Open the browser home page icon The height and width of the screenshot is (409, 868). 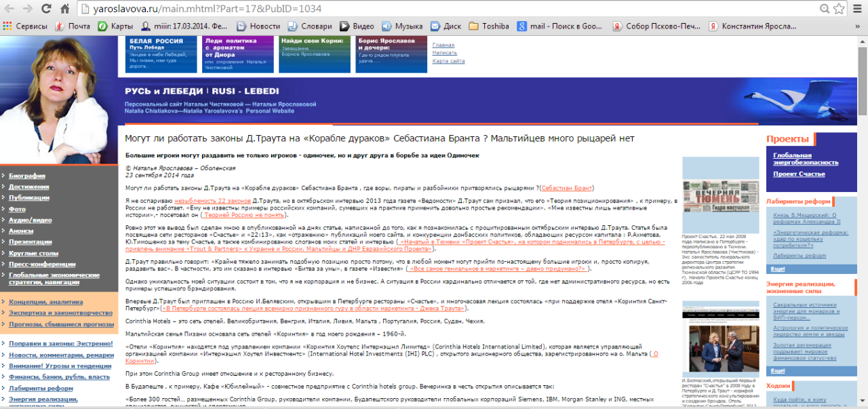tap(65, 9)
